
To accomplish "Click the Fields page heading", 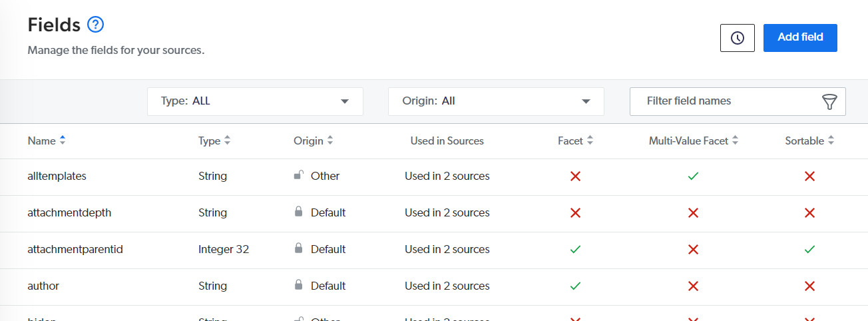I will point(54,25).
